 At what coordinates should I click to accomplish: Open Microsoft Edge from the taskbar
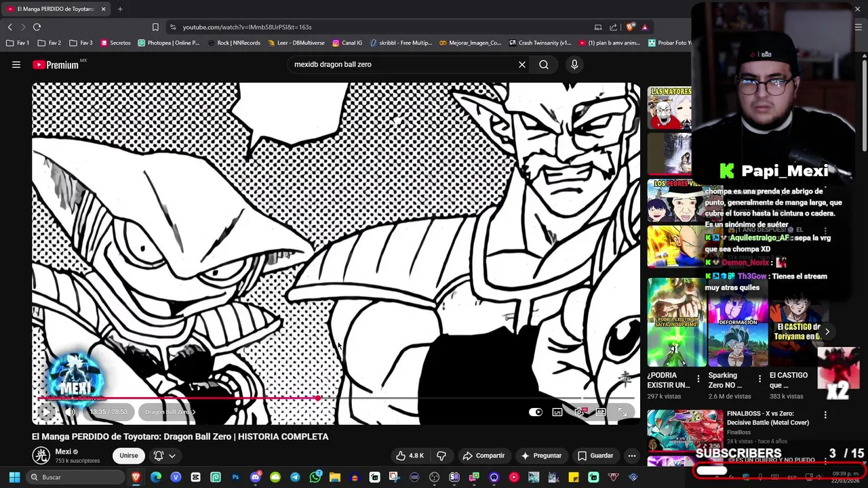(156, 477)
